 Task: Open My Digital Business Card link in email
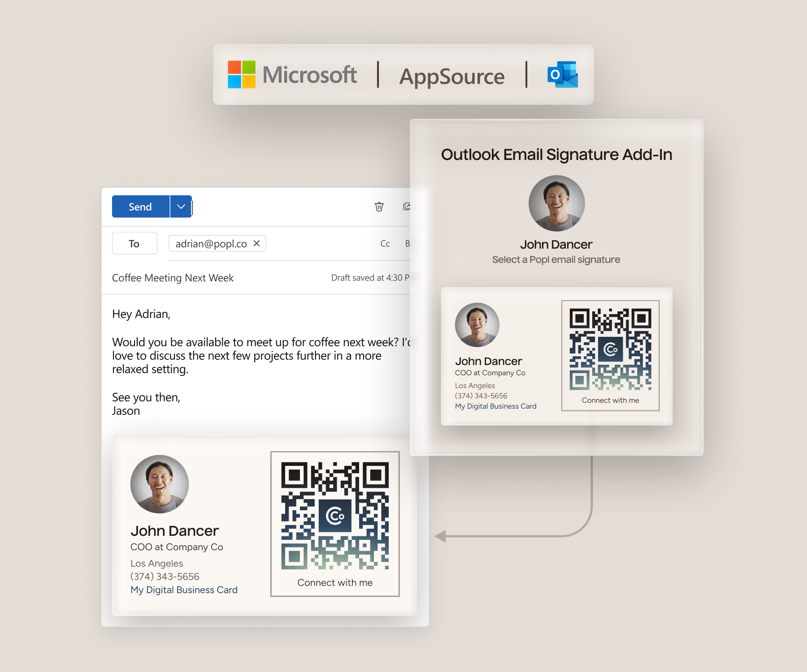(x=184, y=590)
